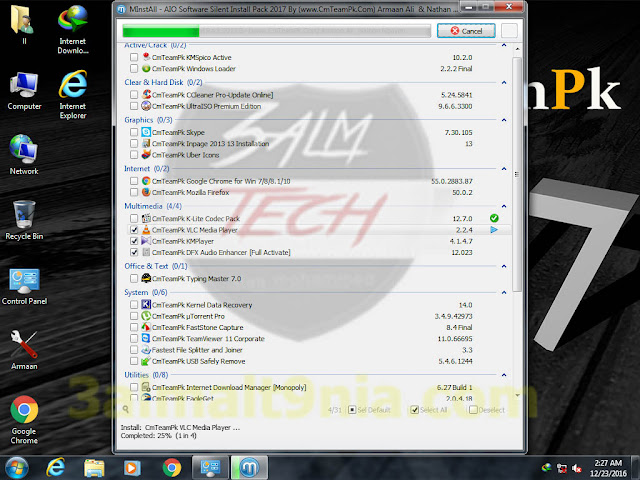Collapse the Utilities group
Screen dimensions: 640x480
pyautogui.click(x=504, y=375)
